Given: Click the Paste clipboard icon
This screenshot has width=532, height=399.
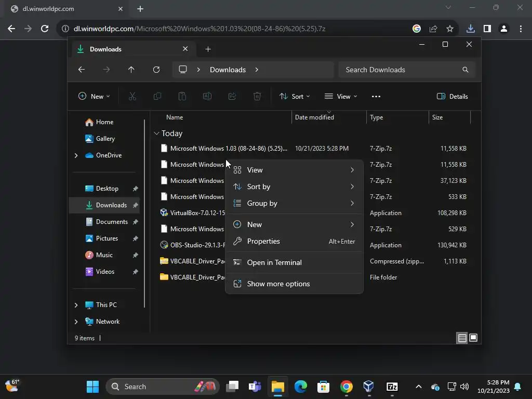Looking at the screenshot, I should (182, 96).
